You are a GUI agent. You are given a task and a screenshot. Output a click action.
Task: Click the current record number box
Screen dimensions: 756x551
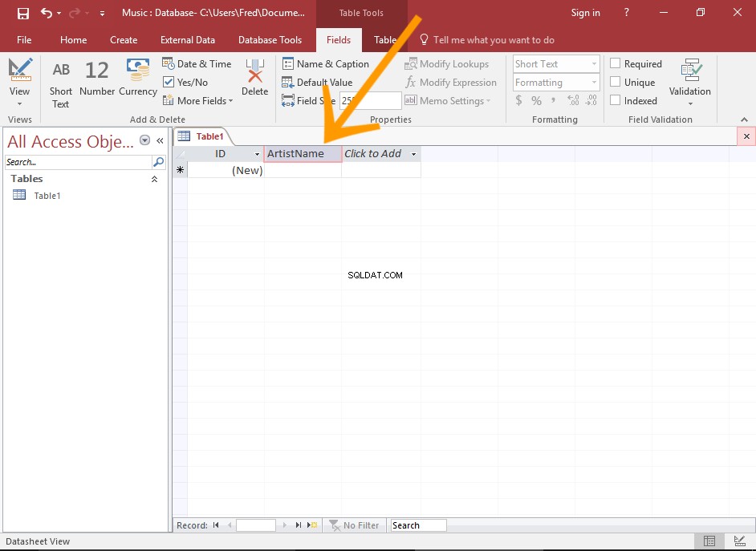[x=256, y=525]
